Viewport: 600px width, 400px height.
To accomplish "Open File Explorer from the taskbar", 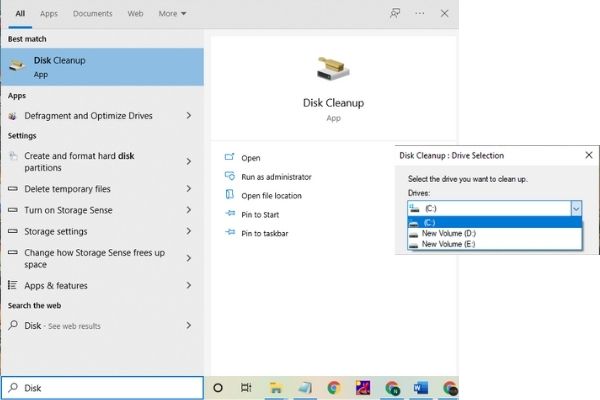I will (x=275, y=388).
